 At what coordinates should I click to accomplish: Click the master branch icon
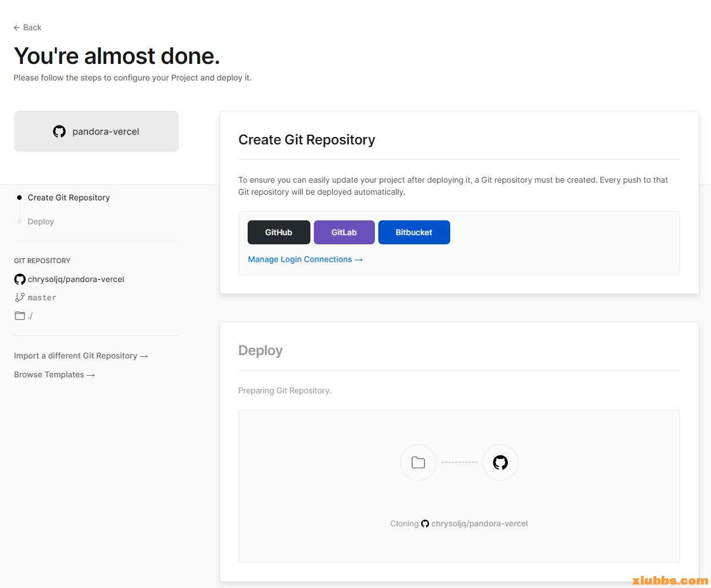[20, 297]
